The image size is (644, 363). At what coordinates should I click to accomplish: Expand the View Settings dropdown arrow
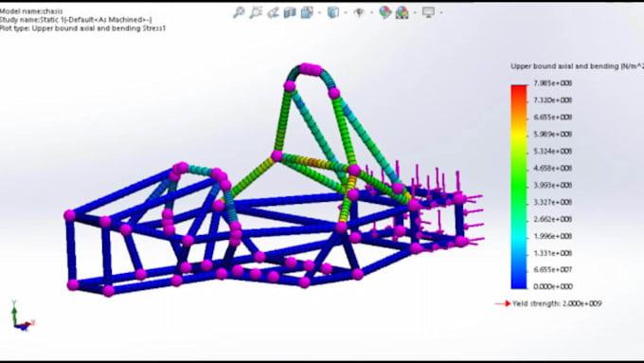[441, 12]
